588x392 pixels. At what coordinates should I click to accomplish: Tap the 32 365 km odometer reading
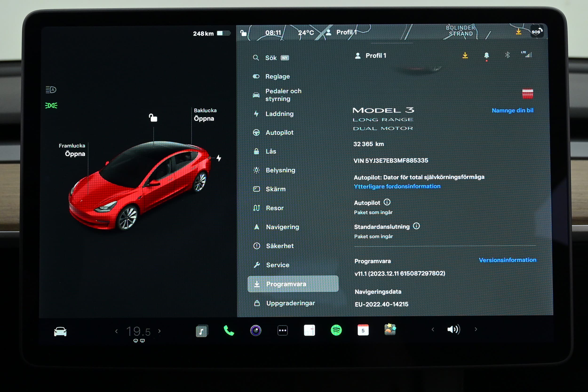369,144
